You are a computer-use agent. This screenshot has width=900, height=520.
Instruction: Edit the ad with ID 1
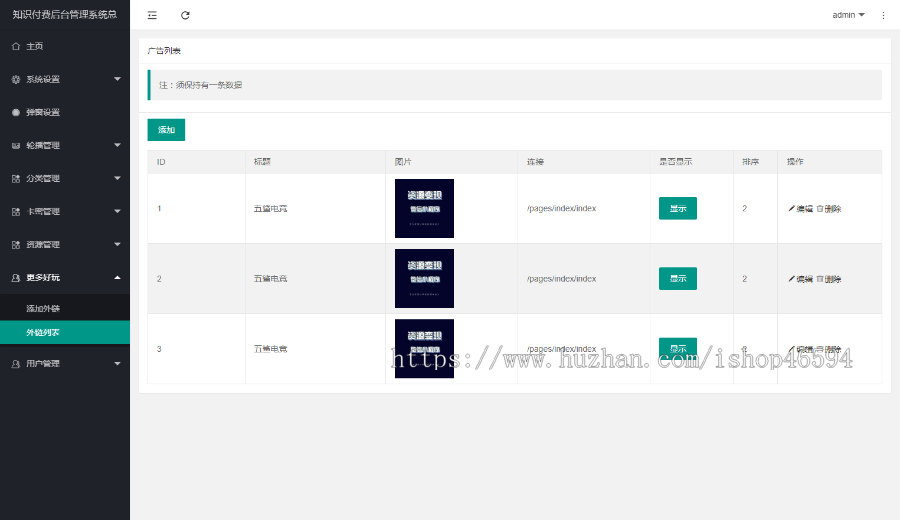[x=801, y=209]
